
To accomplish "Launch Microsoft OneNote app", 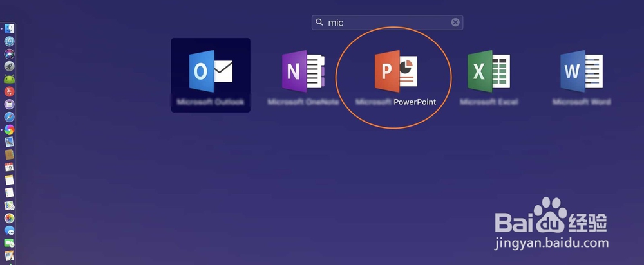I will pos(303,71).
